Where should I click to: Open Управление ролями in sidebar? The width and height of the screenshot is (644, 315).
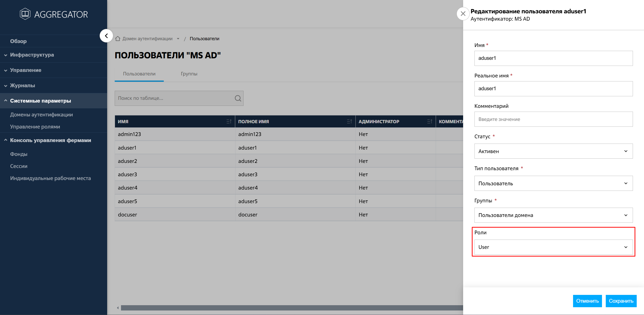point(35,127)
